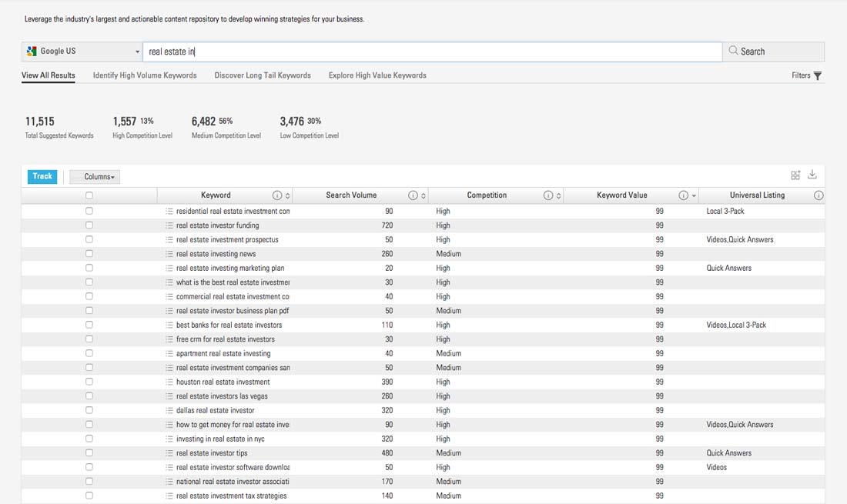Open the Filters funnel icon
847x504 pixels.
818,75
